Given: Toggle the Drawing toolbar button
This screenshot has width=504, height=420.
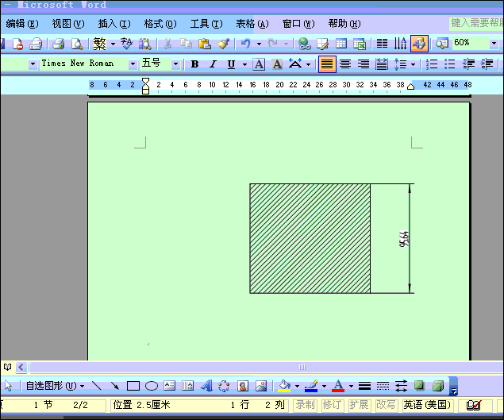Looking at the screenshot, I should coord(419,44).
